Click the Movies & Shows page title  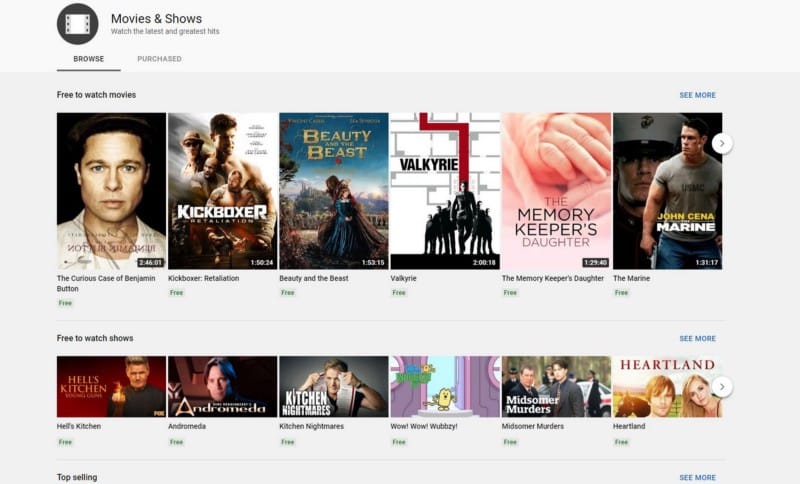[157, 19]
